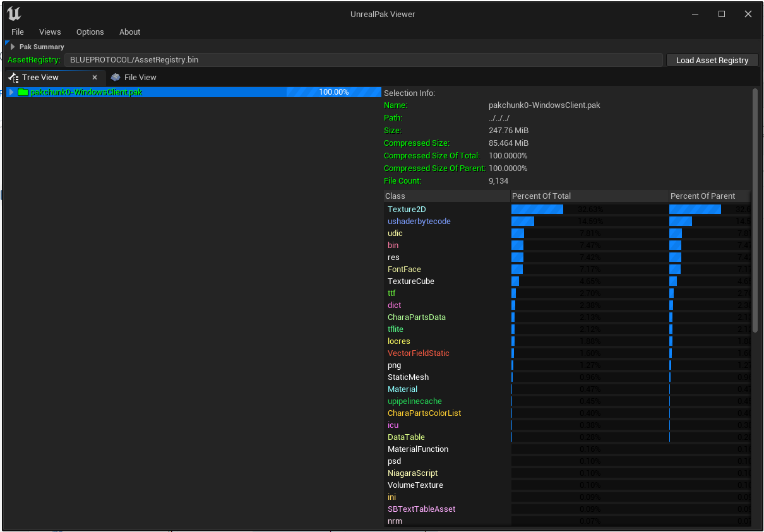Image resolution: width=764 pixels, height=532 pixels.
Task: Select the Texture2D class row
Action: [406, 209]
